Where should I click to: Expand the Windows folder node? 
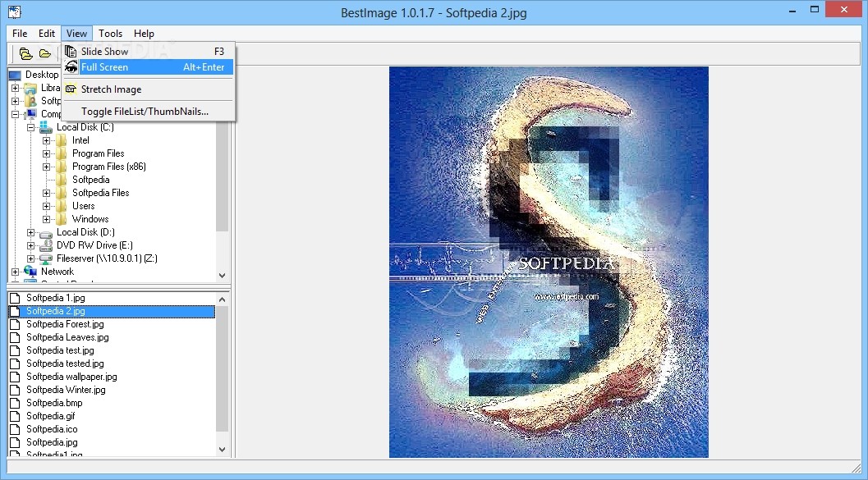[x=46, y=219]
